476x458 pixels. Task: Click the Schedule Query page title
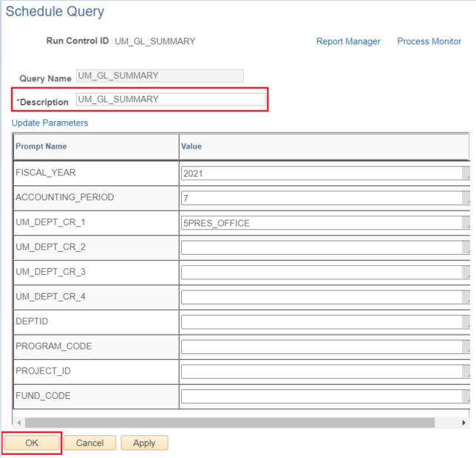(x=55, y=12)
